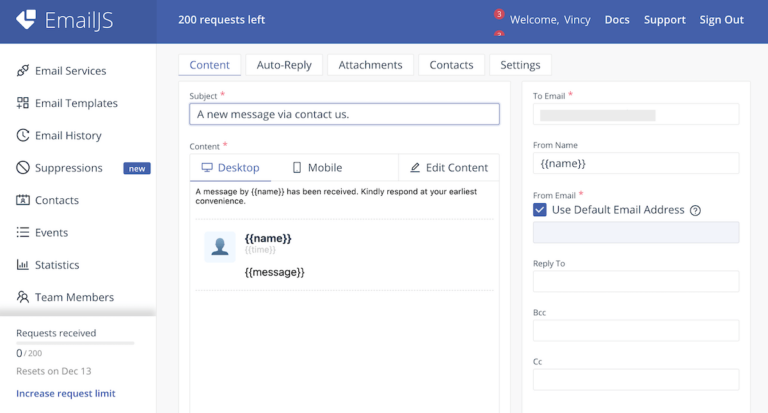Uncheck the Use Default Email Address checkbox

540,210
